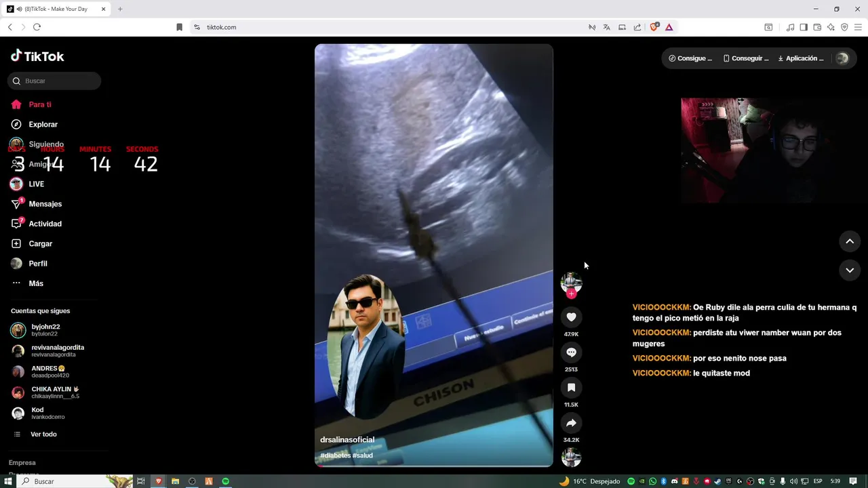Image resolution: width=868 pixels, height=488 pixels.
Task: Open the Brave Rewards triangle icon
Action: [669, 27]
